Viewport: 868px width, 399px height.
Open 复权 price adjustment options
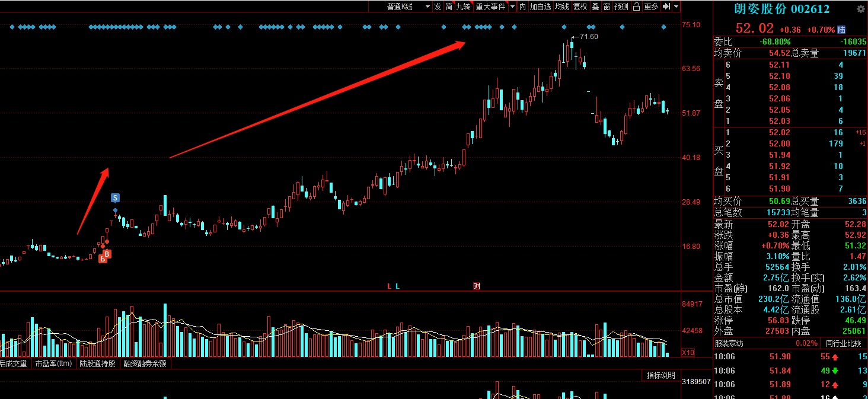click(580, 7)
